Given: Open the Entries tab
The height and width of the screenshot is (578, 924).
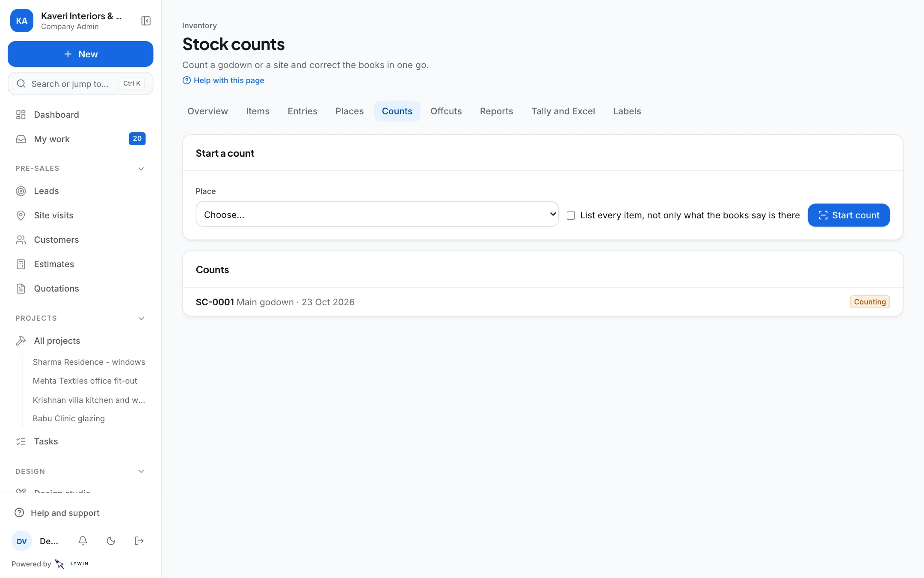Looking at the screenshot, I should pyautogui.click(x=302, y=111).
